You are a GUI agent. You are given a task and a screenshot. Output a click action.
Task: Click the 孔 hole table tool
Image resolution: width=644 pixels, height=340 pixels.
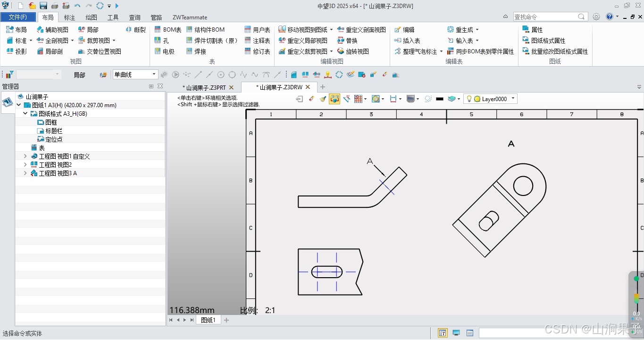click(x=161, y=41)
